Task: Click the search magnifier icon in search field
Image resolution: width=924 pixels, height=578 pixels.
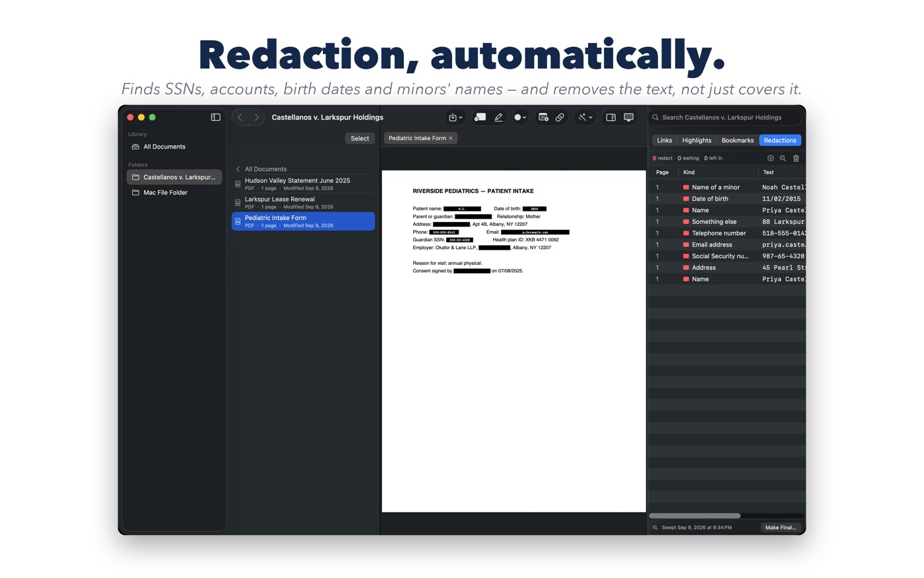Action: click(655, 118)
